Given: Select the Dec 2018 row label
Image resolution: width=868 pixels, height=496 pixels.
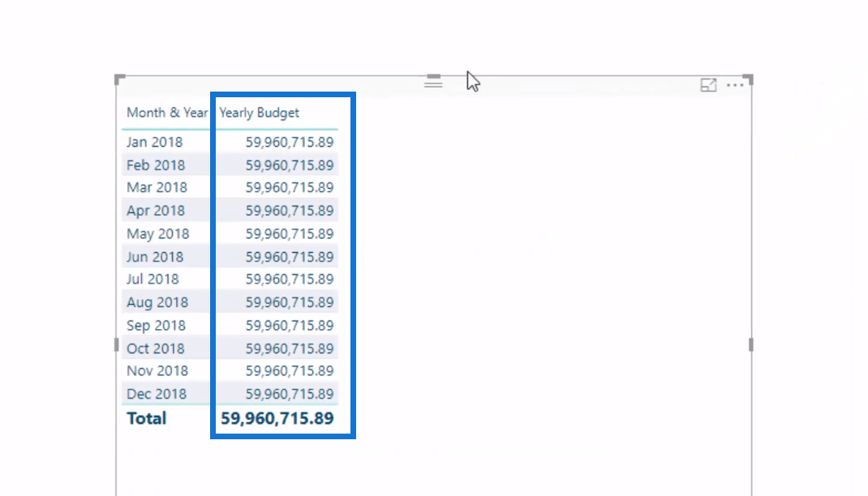Looking at the screenshot, I should point(156,394).
